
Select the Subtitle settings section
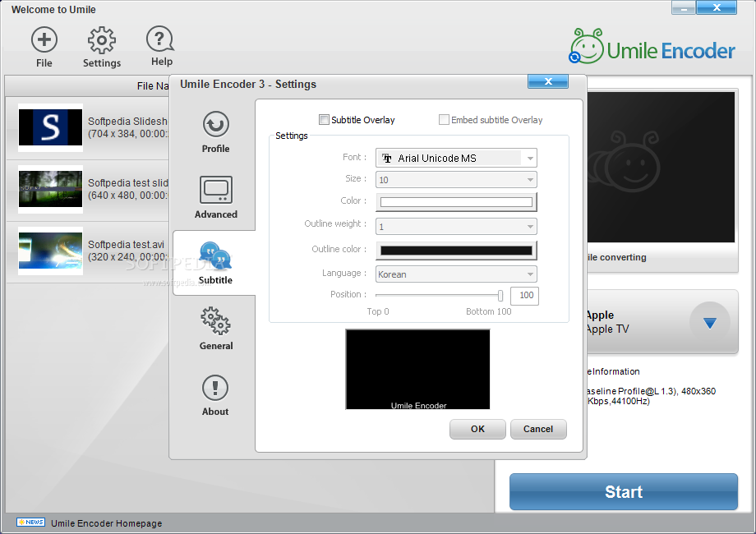tap(215, 263)
